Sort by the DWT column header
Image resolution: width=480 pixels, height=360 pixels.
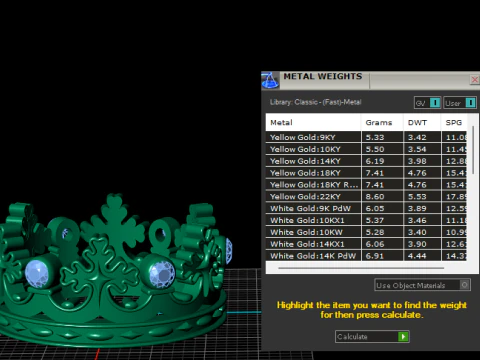422,122
